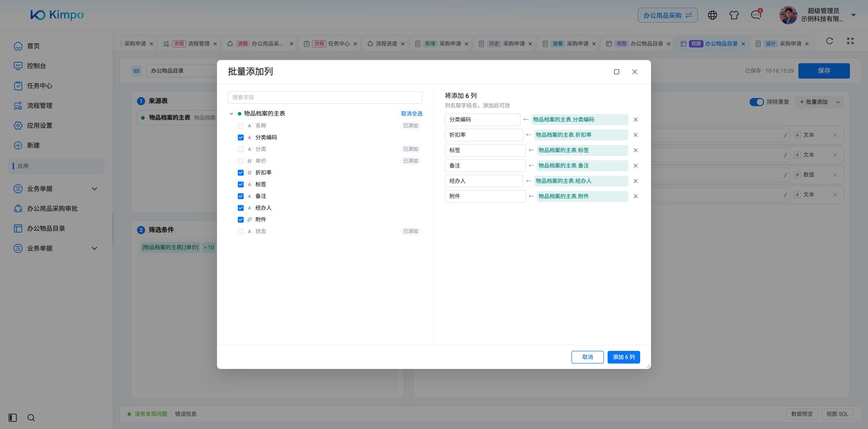868x429 pixels.
Task: Go to 首页 in the sidebar
Action: coord(33,46)
